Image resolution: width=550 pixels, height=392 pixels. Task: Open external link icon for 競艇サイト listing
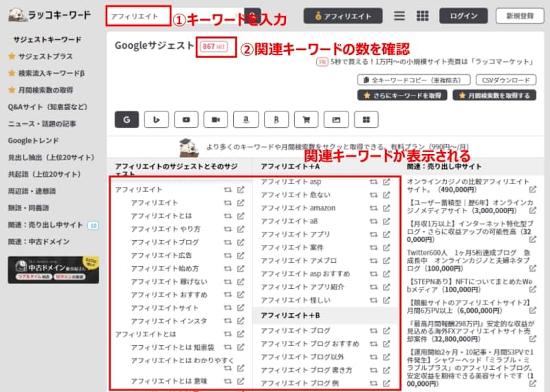click(x=533, y=311)
